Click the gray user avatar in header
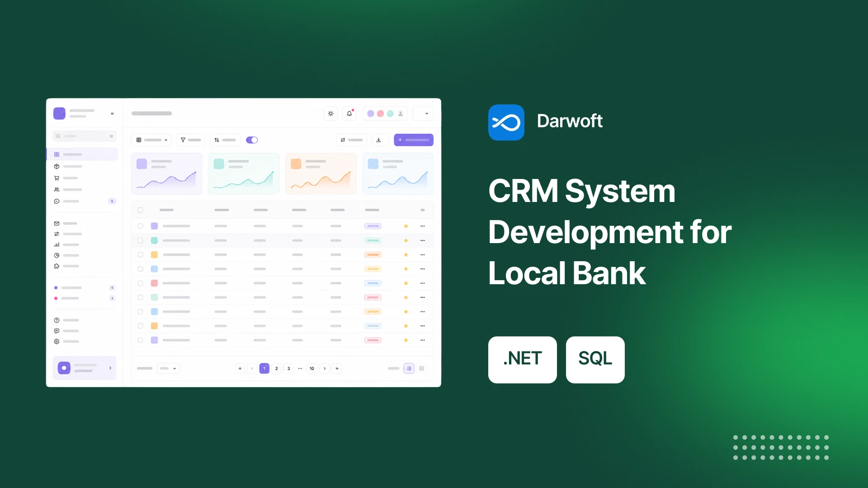This screenshot has height=488, width=868. coord(401,114)
